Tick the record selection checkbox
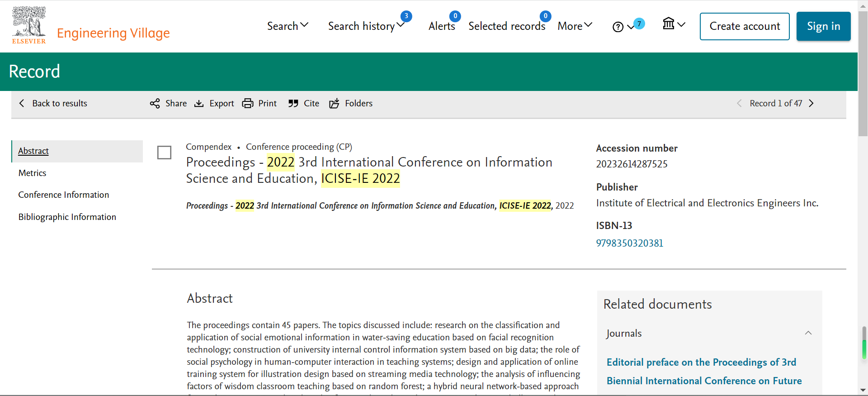The image size is (868, 396). coord(164,153)
